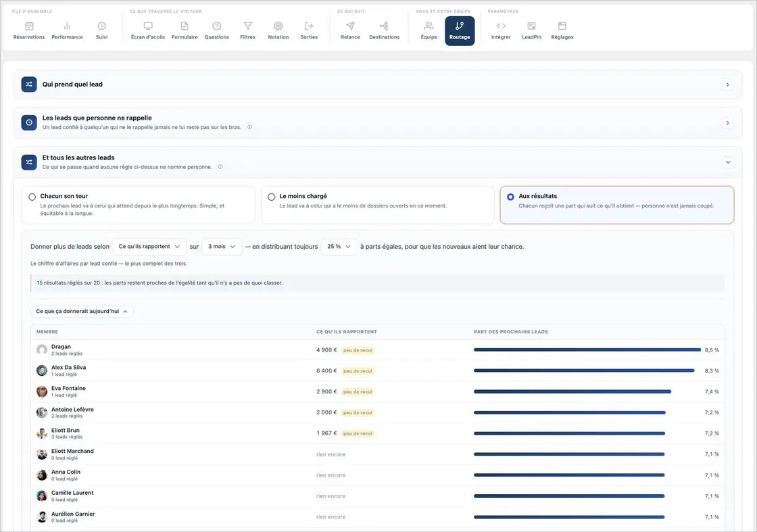Click the 'Eliott Brun' member name
Viewport: 757px width, 532px height.
pyautogui.click(x=66, y=430)
